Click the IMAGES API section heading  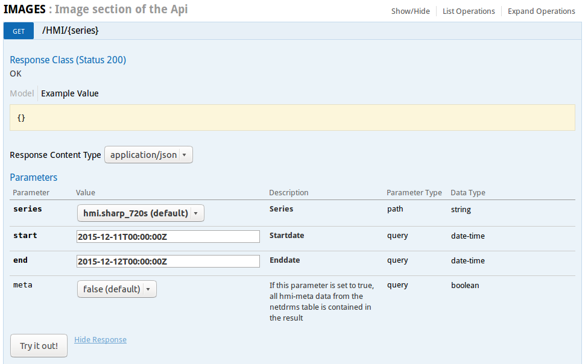(x=25, y=10)
